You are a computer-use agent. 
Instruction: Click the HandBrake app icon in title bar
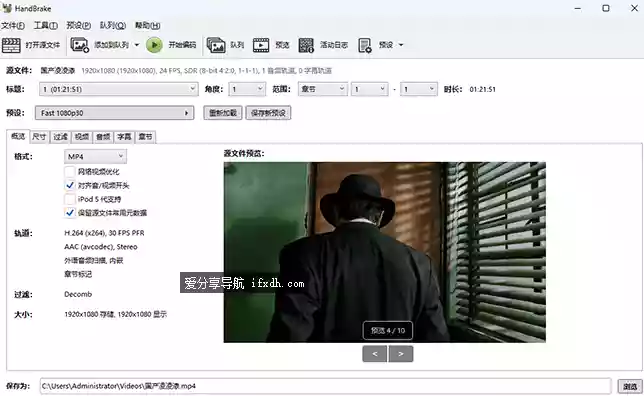click(x=7, y=8)
